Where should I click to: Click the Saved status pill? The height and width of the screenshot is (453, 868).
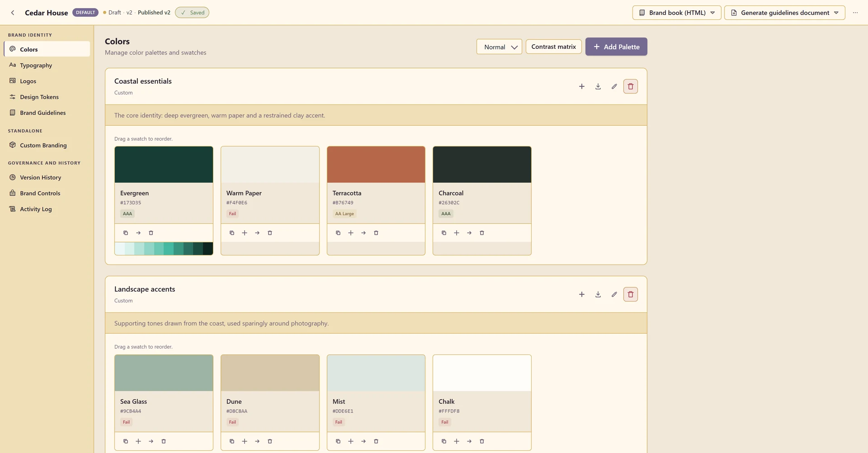click(192, 13)
